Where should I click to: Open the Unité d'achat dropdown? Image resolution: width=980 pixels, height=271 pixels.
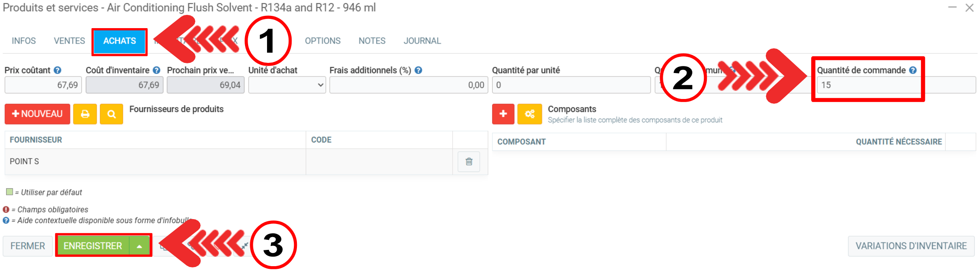tap(287, 85)
